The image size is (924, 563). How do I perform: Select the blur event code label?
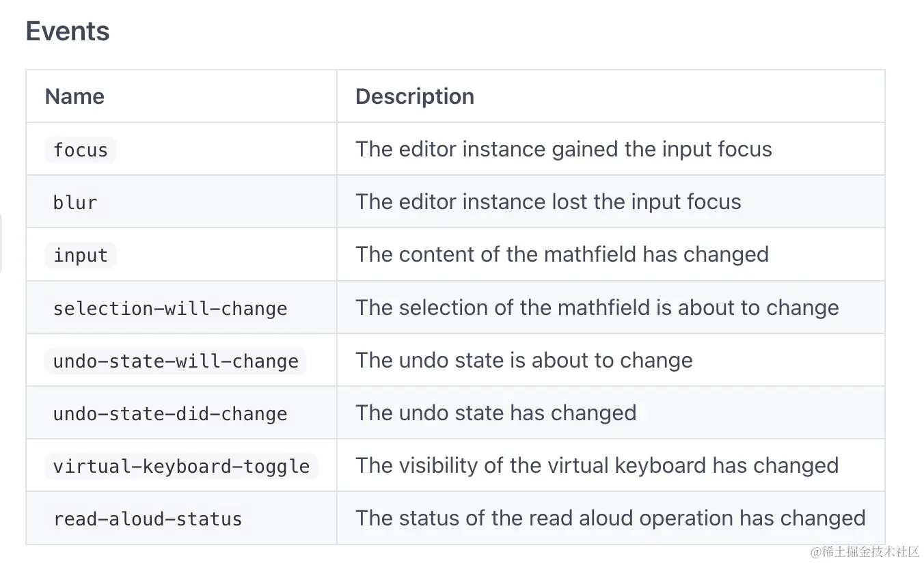75,202
